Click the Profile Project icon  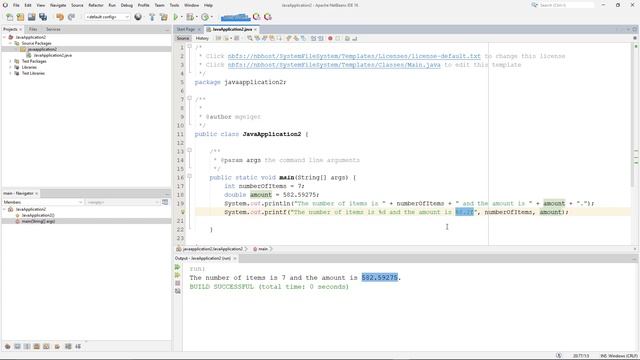click(x=205, y=17)
